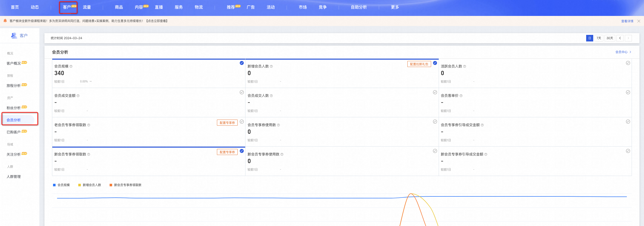Switch the time range to 日
This screenshot has height=226, width=644.
[x=590, y=38]
